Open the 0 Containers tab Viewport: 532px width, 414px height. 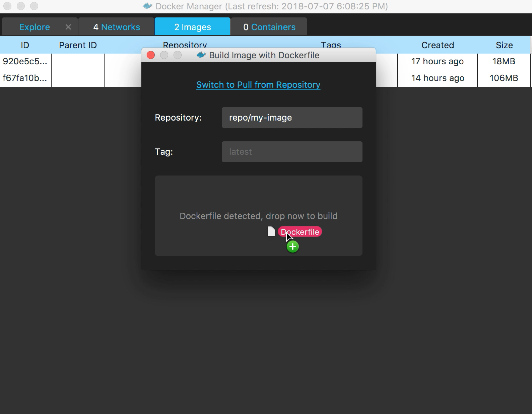(269, 27)
